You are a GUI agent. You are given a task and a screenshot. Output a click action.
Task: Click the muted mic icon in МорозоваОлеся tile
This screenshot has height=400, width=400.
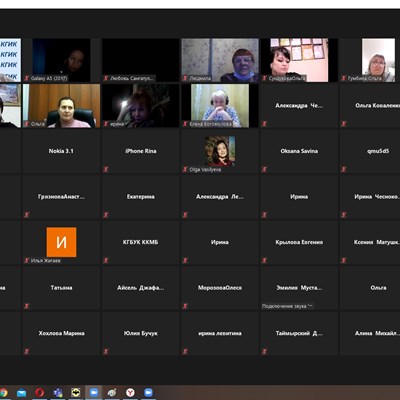(185, 306)
